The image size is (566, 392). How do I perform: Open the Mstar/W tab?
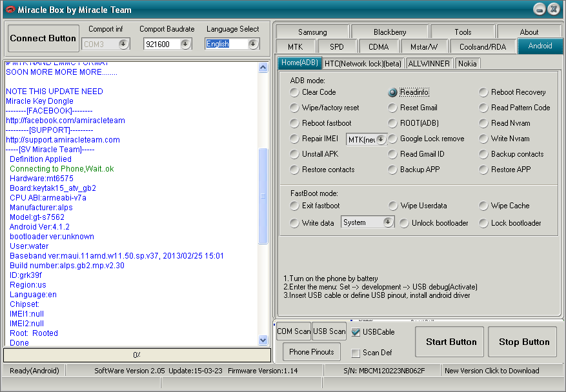[424, 47]
